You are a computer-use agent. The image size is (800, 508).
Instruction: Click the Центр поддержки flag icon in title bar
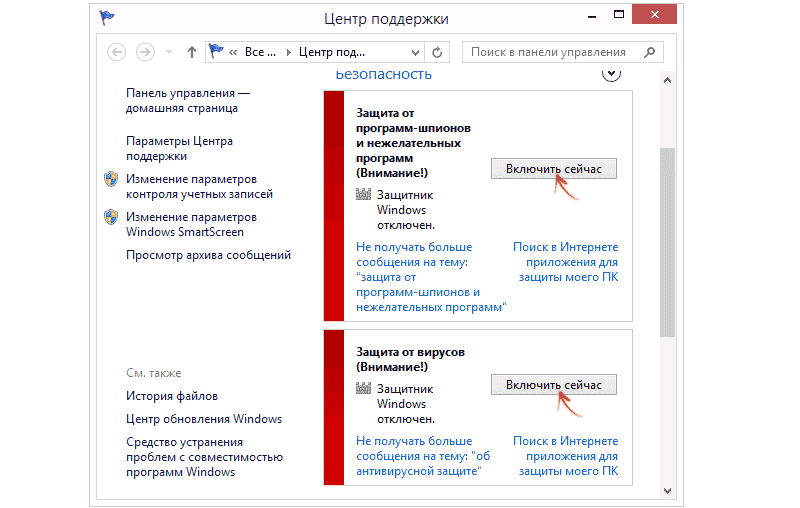[x=107, y=18]
